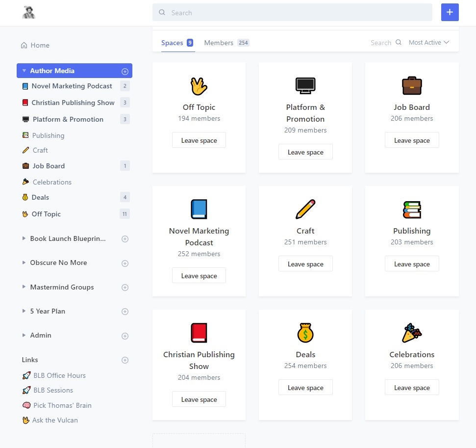
Task: Expand the Mastermind Groups section
Action: (x=24, y=287)
